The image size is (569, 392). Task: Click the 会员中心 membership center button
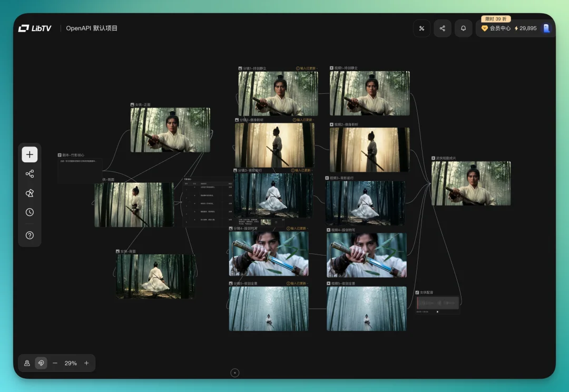496,28
